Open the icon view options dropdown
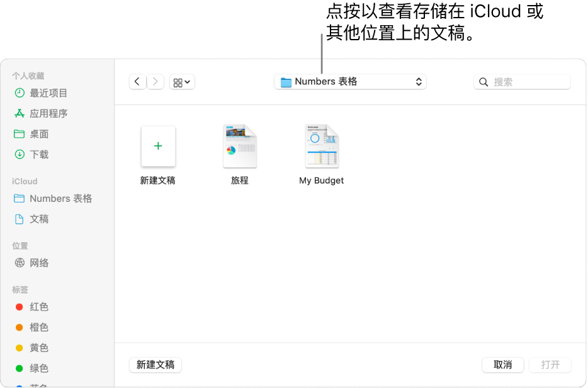Screen dimensions: 588x388 [182, 82]
